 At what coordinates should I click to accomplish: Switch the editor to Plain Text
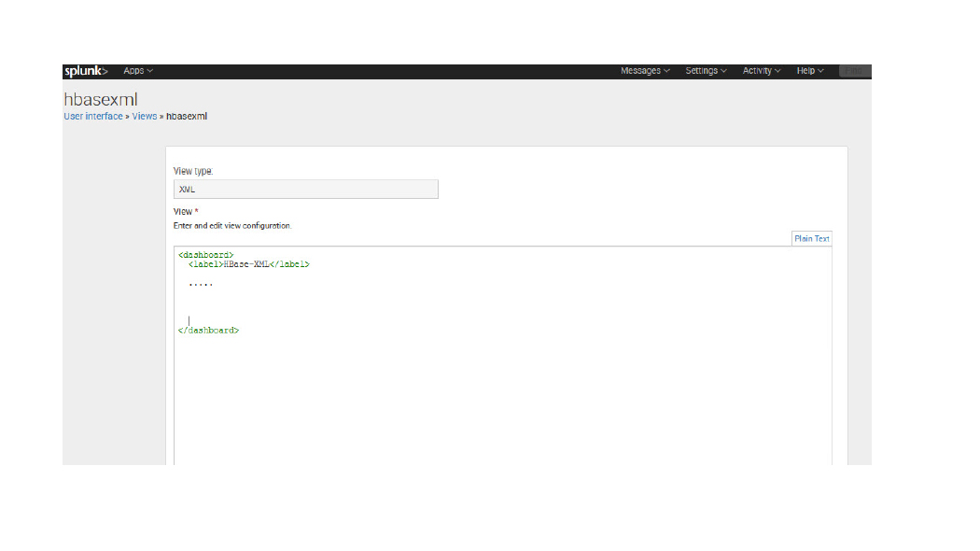click(811, 239)
